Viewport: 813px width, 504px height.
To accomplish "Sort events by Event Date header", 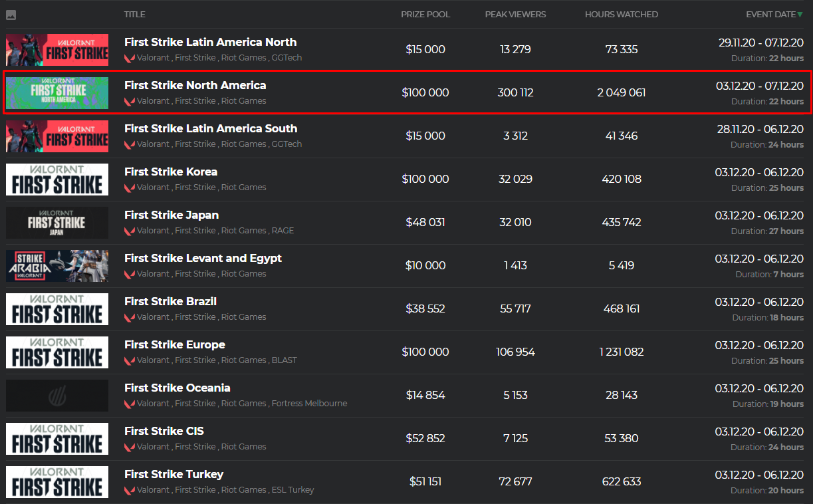I will click(x=770, y=15).
